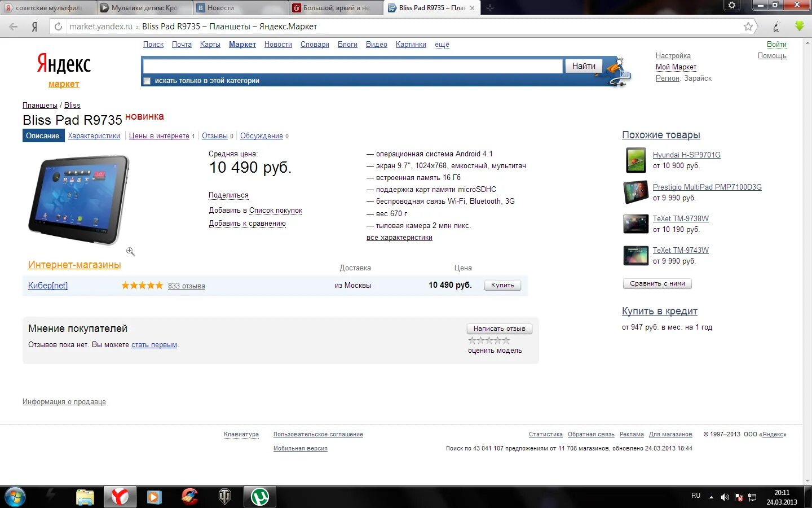Open the 'Список покупок' link

[276, 211]
